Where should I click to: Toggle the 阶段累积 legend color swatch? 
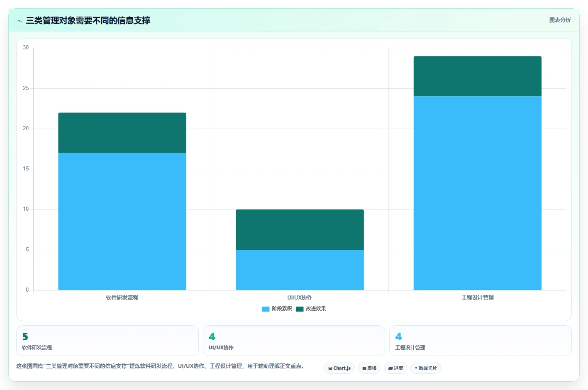coord(266,309)
